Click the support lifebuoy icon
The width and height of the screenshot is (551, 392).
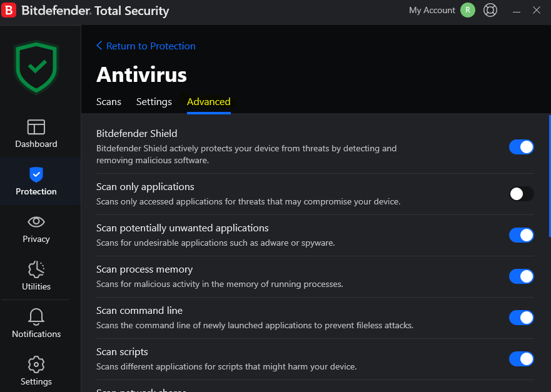point(490,10)
